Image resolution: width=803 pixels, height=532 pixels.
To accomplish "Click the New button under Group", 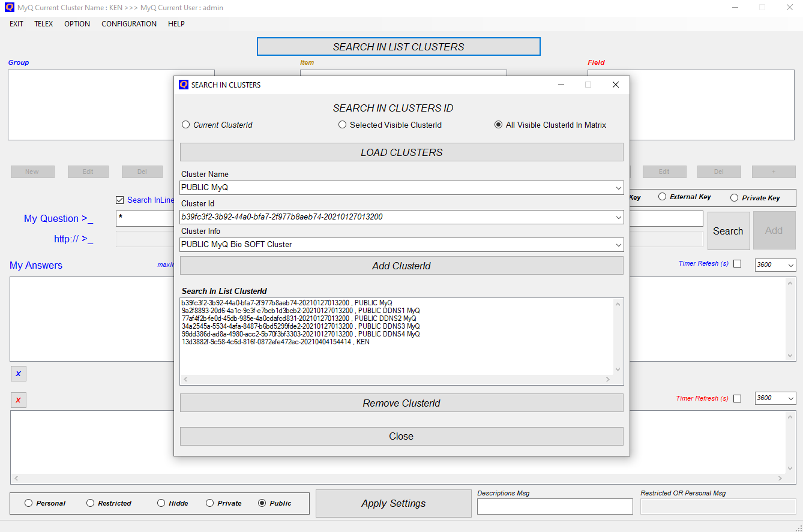I will pyautogui.click(x=32, y=172).
